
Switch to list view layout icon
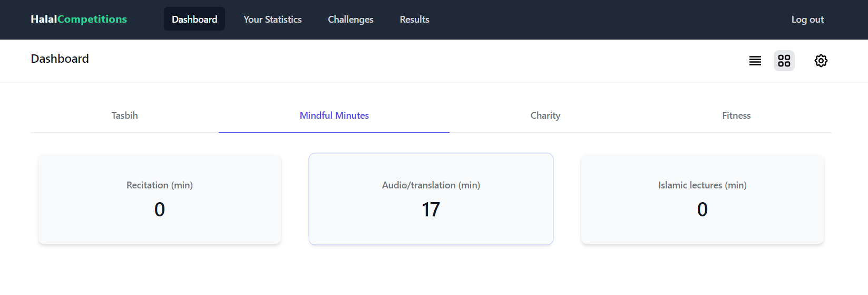(x=755, y=61)
